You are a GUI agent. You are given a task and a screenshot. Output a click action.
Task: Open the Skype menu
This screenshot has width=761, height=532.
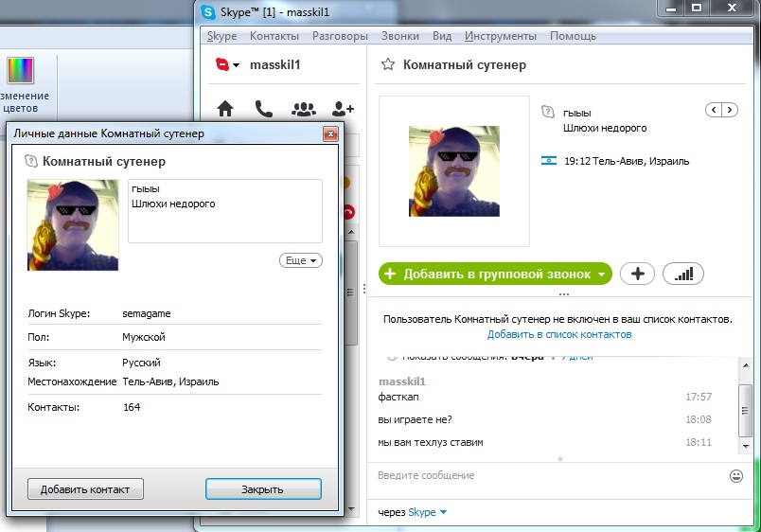pos(221,36)
